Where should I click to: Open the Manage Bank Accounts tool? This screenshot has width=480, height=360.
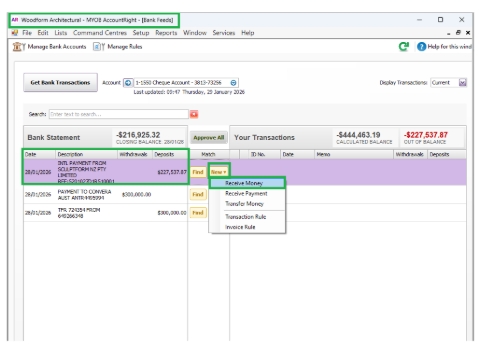pos(49,47)
